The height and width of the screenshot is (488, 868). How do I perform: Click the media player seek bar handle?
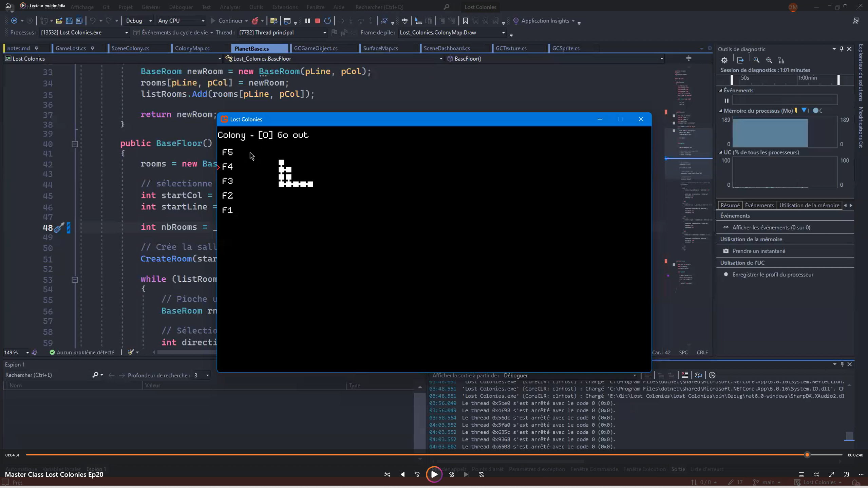[x=807, y=455]
